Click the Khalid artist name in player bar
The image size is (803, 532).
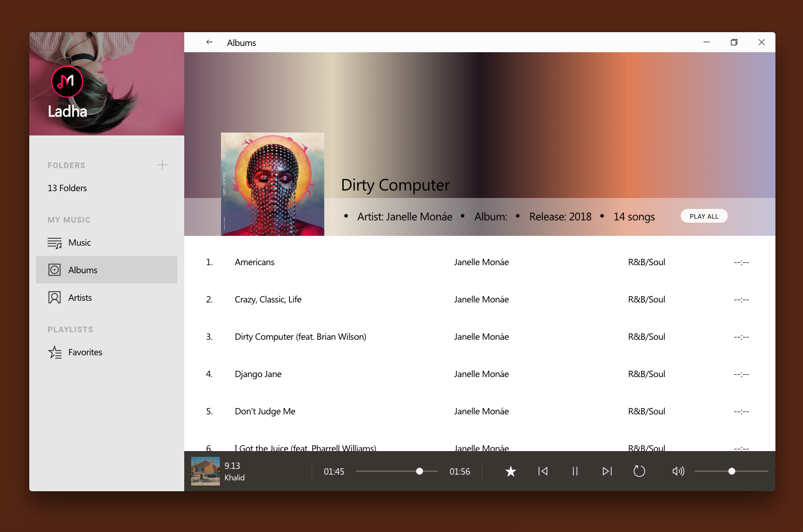(x=235, y=477)
